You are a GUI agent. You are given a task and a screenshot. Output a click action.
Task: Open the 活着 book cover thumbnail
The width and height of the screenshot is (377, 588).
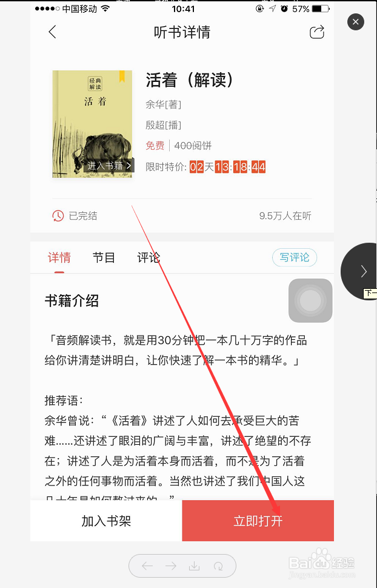(x=92, y=124)
